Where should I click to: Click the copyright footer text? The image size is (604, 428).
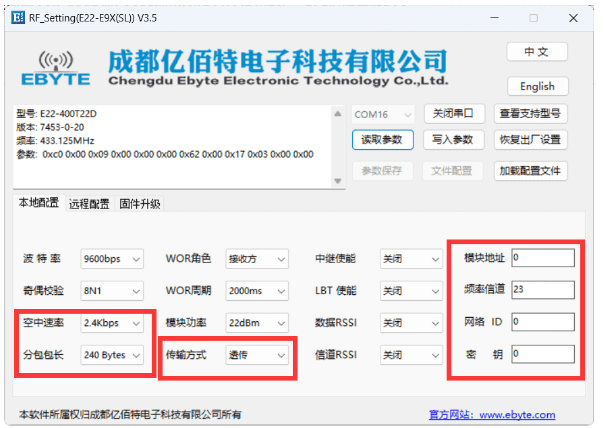click(130, 415)
